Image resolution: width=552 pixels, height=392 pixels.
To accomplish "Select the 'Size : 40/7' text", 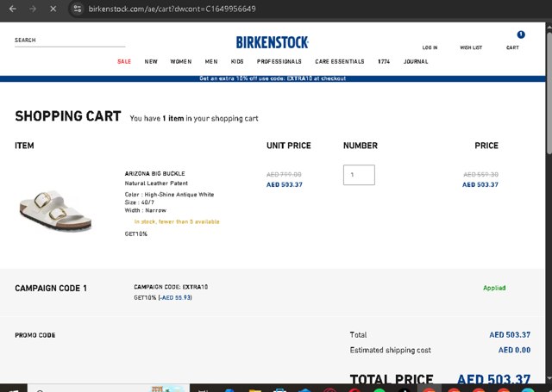I will pyautogui.click(x=140, y=202).
